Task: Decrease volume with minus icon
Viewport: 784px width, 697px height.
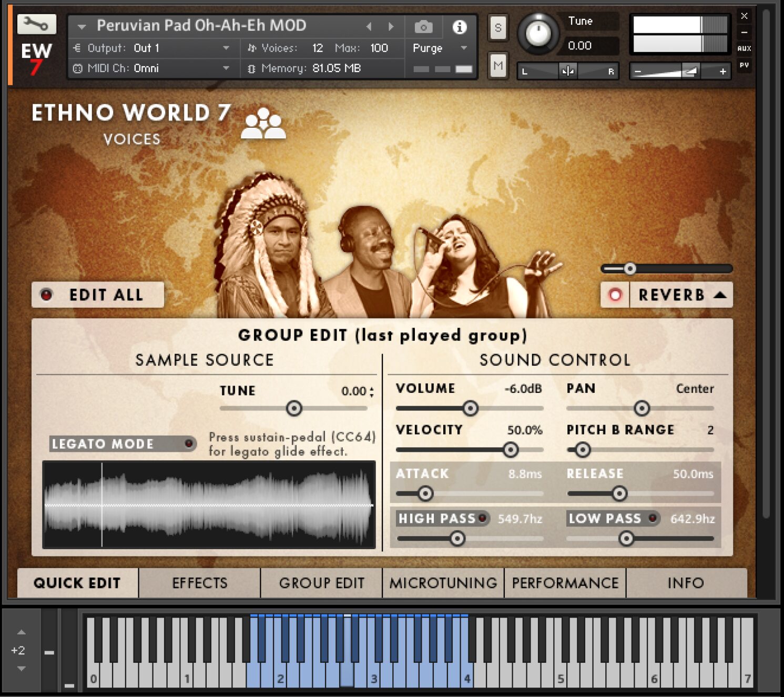Action: [x=638, y=71]
